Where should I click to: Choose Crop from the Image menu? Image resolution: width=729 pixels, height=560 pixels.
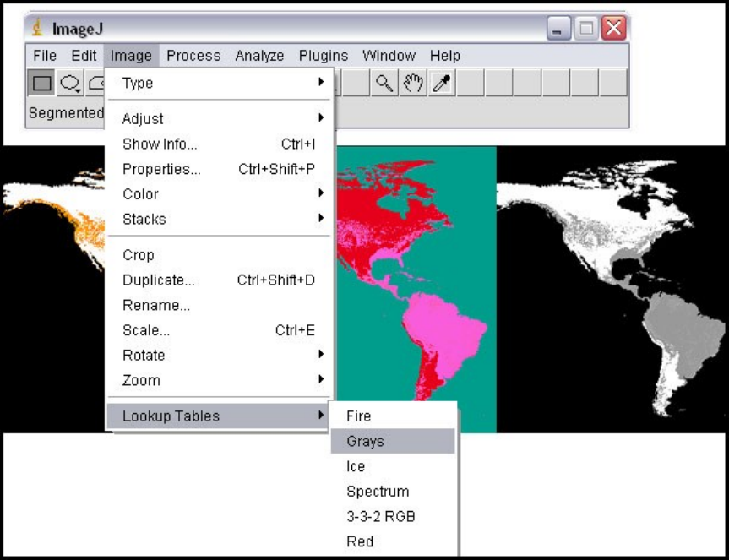pos(219,255)
